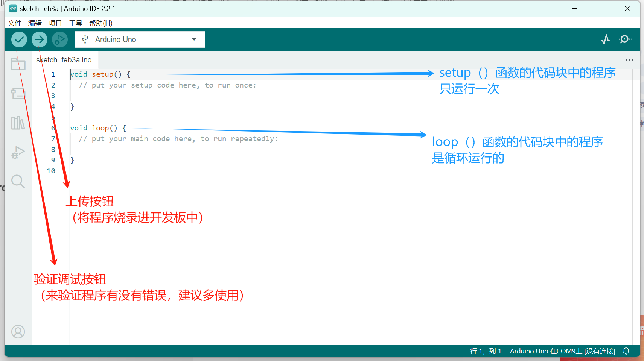This screenshot has height=361, width=644.
Task: Click the Verify checkmark button
Action: point(19,39)
